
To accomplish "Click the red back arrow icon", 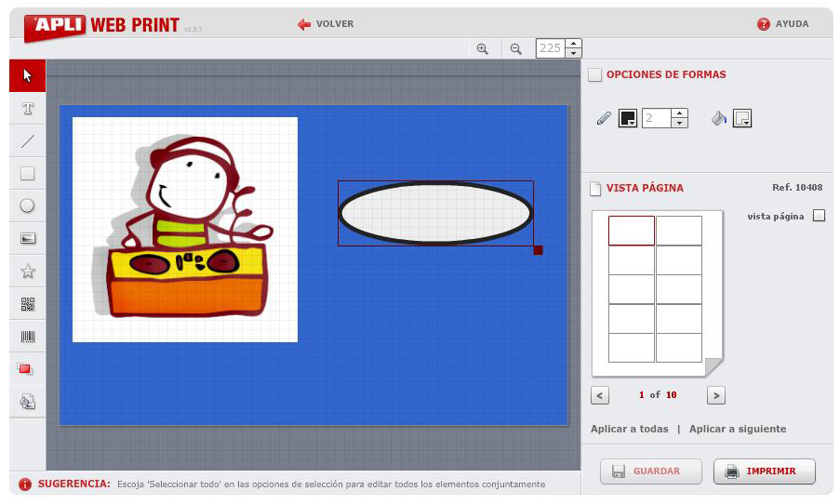I will pos(304,24).
